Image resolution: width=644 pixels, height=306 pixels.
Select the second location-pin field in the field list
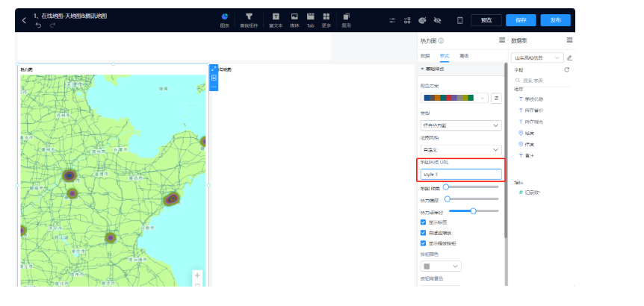527,144
